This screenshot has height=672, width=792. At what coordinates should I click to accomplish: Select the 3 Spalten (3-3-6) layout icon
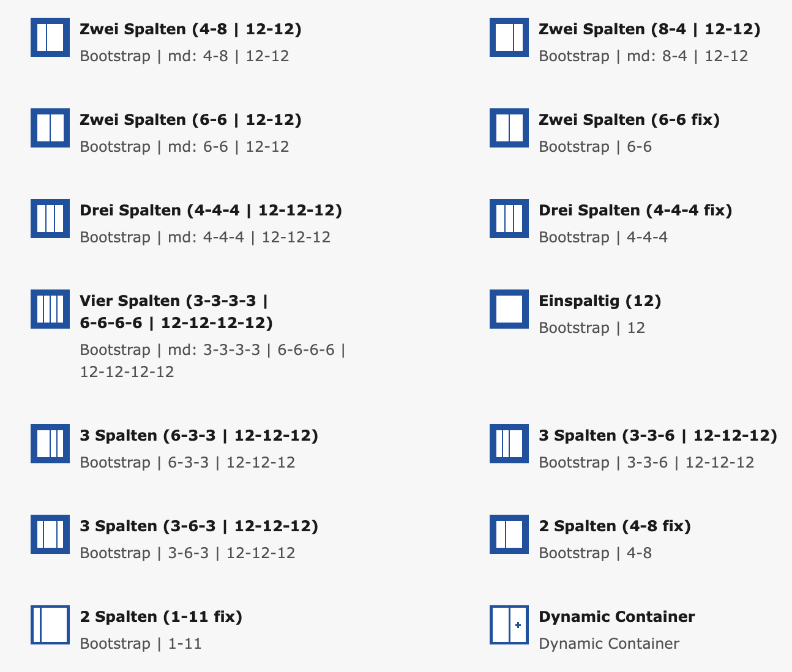coord(509,444)
